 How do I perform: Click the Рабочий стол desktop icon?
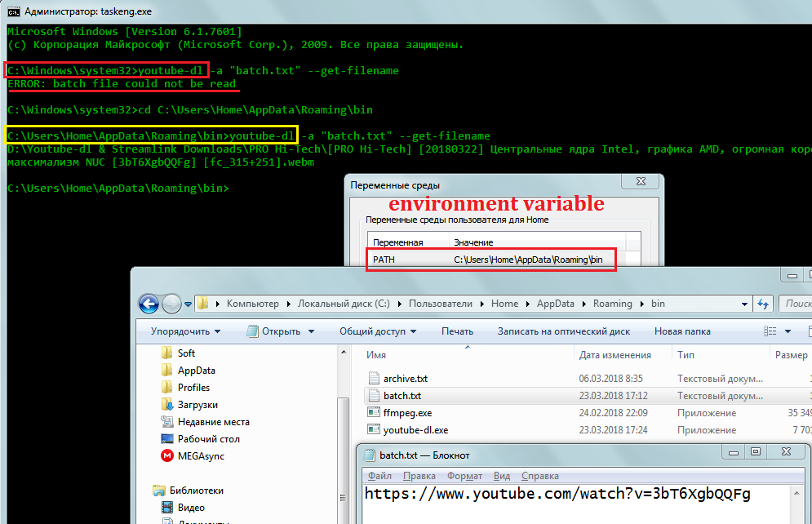tap(166, 438)
